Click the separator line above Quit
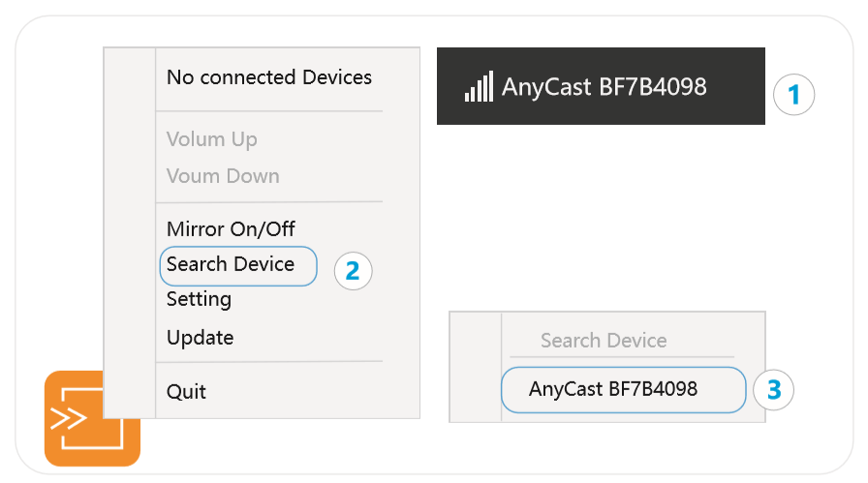Screen dimensions: 868x483 (x=268, y=362)
